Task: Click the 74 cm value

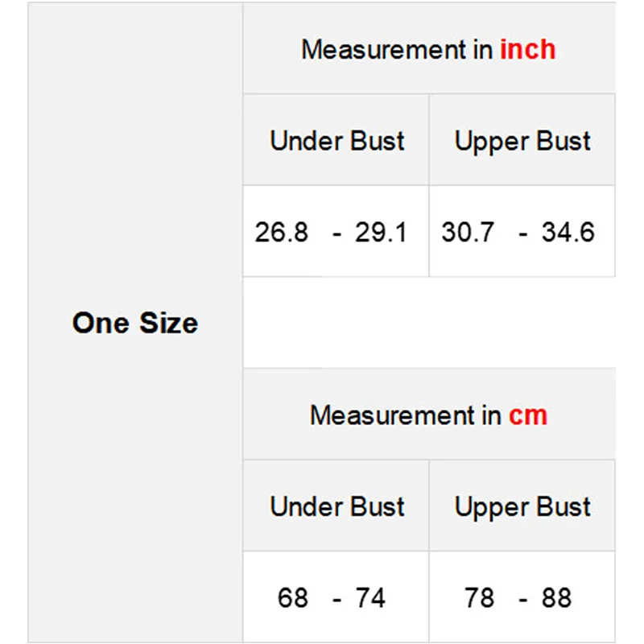Action: click(x=369, y=598)
